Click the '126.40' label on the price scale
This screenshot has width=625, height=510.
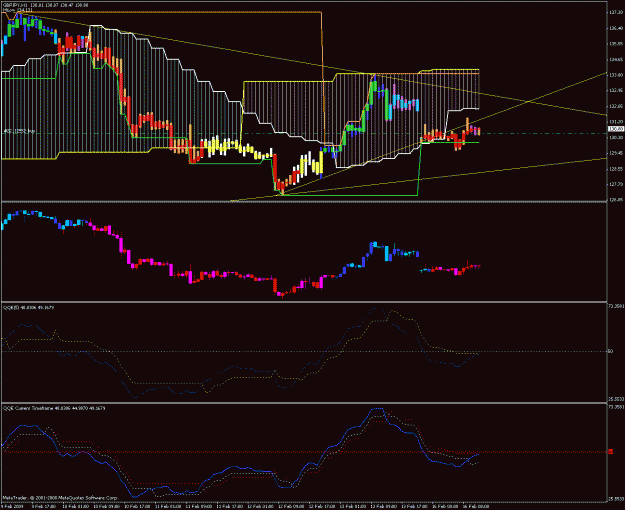[616, 28]
